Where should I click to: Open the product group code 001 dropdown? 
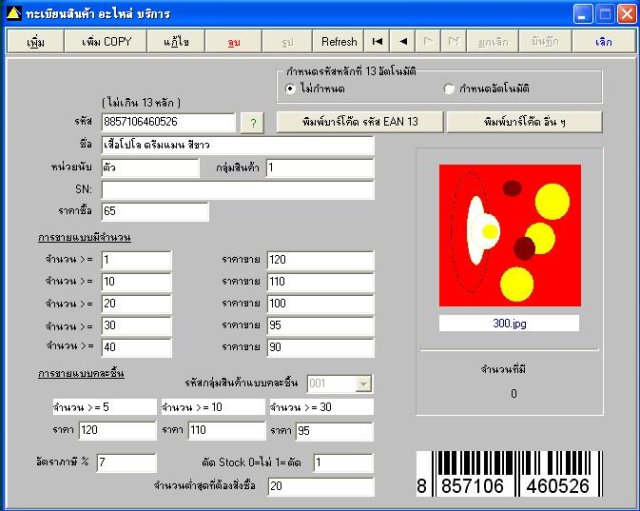pyautogui.click(x=363, y=384)
